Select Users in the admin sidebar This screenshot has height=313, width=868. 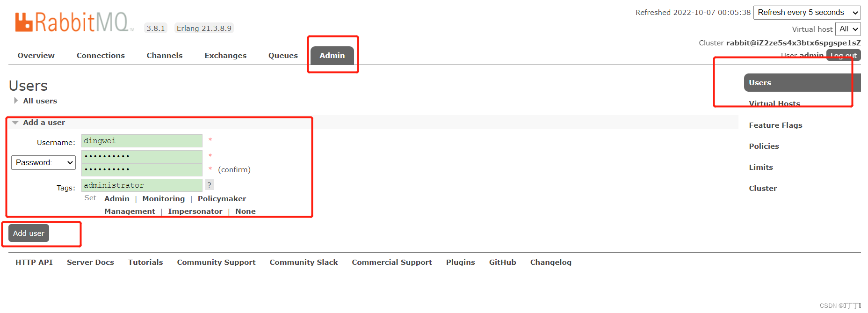802,82
